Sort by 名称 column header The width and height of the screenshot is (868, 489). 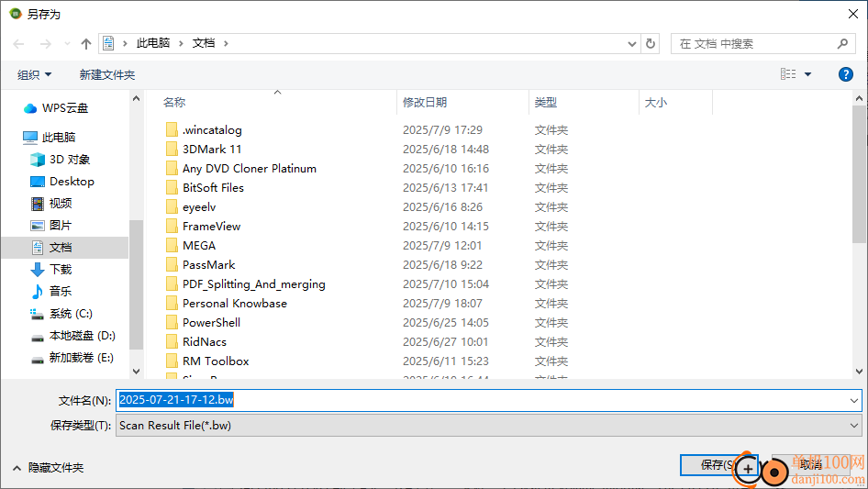[x=174, y=103]
